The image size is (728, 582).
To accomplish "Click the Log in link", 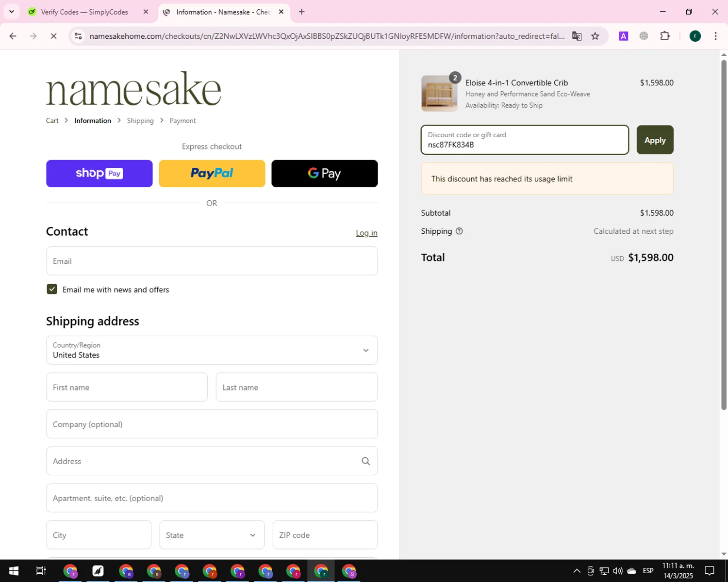I will [x=366, y=233].
